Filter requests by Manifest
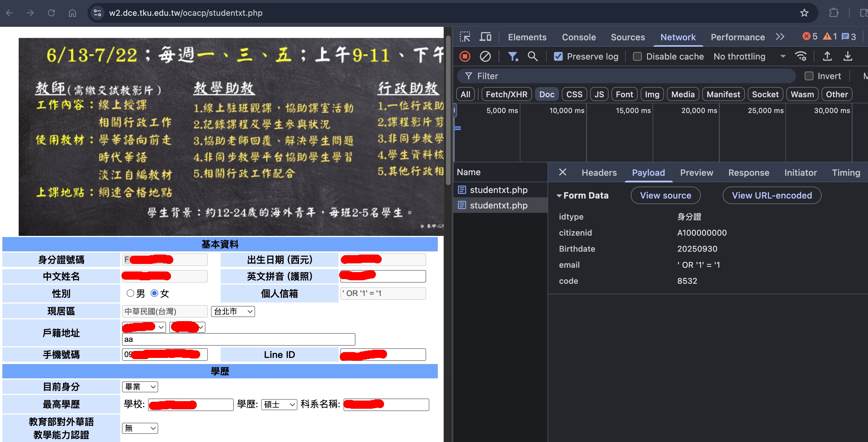Screen dimensions: 868x442 (x=723, y=94)
